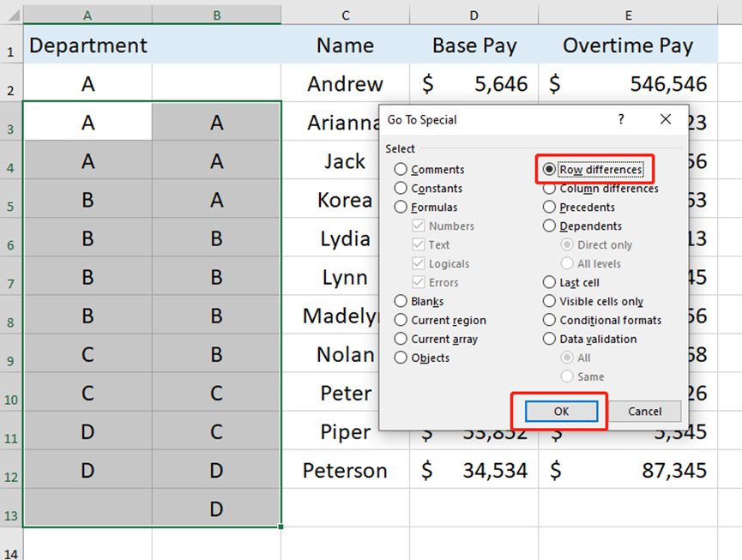Select the Precedents radio option
Screen dimensions: 742x560
579,208
